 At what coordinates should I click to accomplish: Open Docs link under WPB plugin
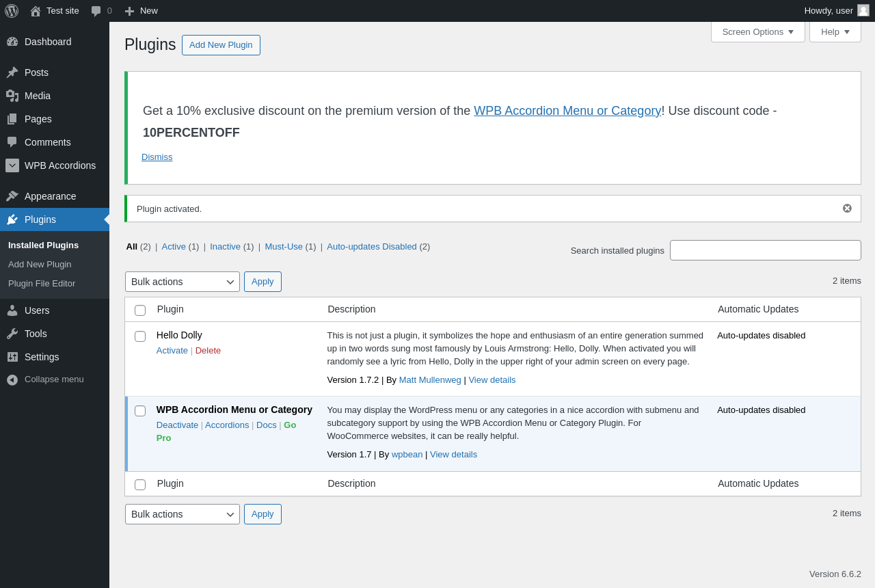click(267, 425)
